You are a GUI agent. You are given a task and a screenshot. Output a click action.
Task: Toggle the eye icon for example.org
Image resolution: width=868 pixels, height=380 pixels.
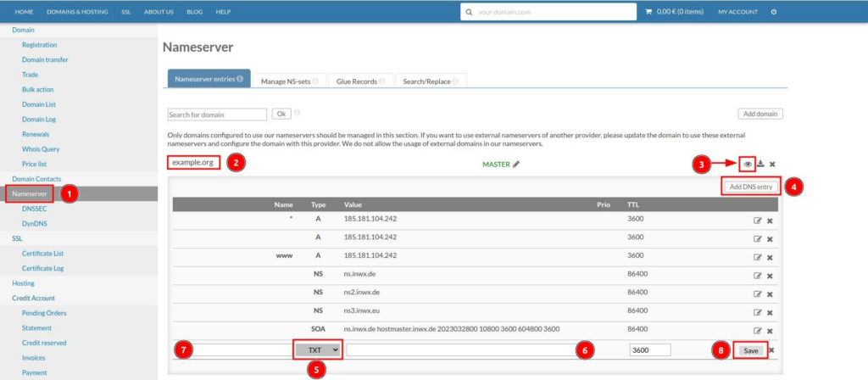pyautogui.click(x=748, y=164)
